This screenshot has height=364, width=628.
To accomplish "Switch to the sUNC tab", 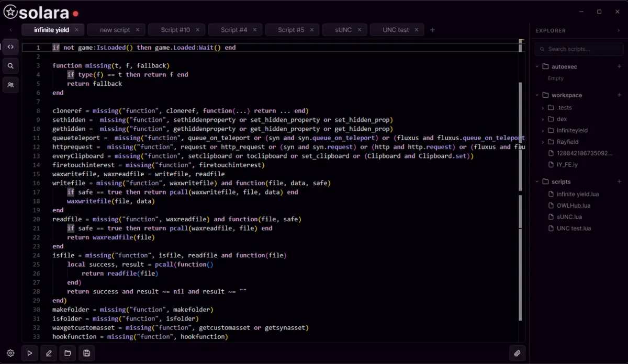I will (344, 30).
